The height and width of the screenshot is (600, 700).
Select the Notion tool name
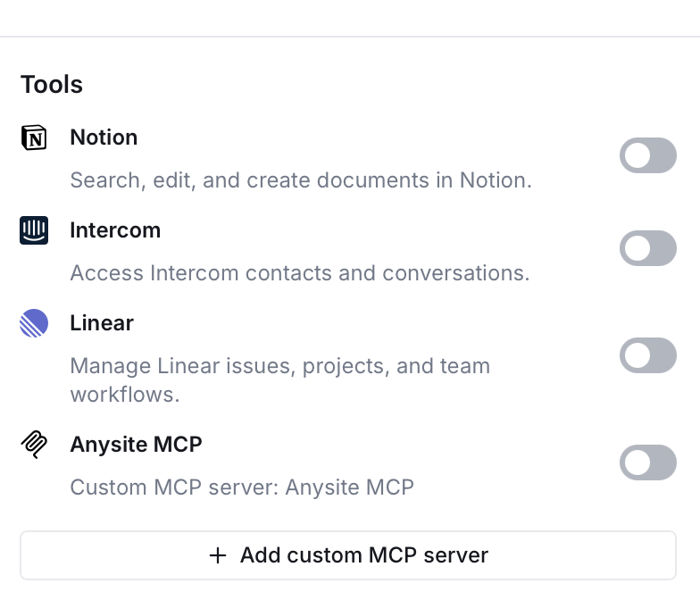(104, 137)
